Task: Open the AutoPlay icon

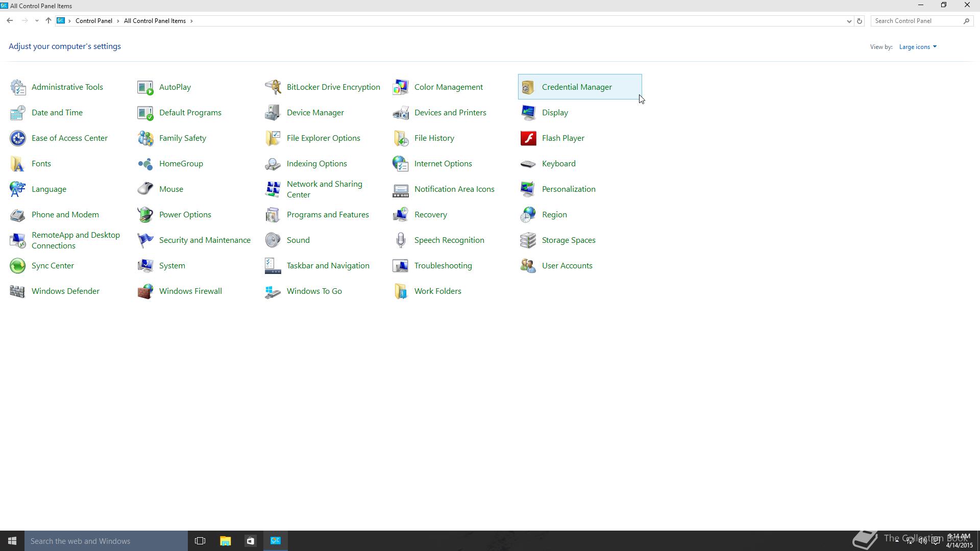Action: [145, 87]
